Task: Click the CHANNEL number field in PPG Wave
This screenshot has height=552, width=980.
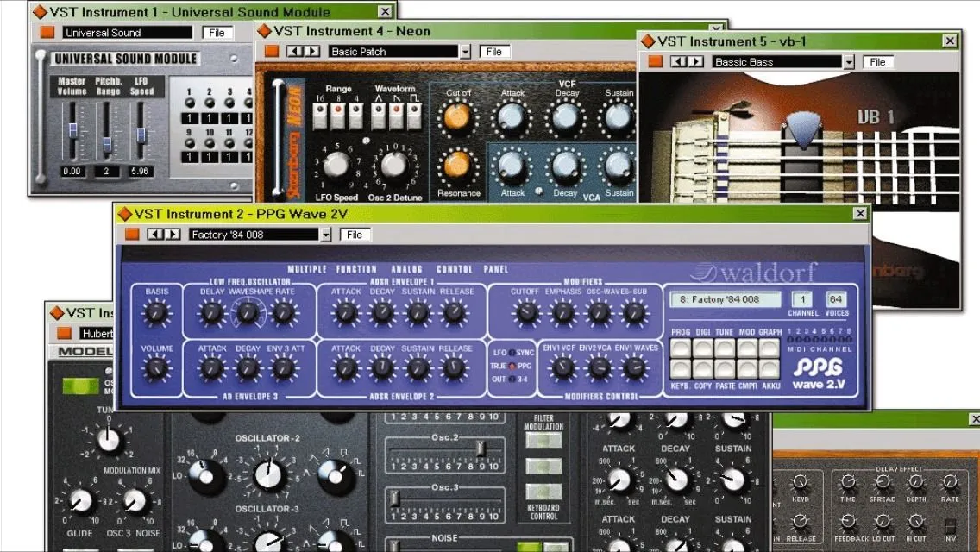Action: point(802,299)
